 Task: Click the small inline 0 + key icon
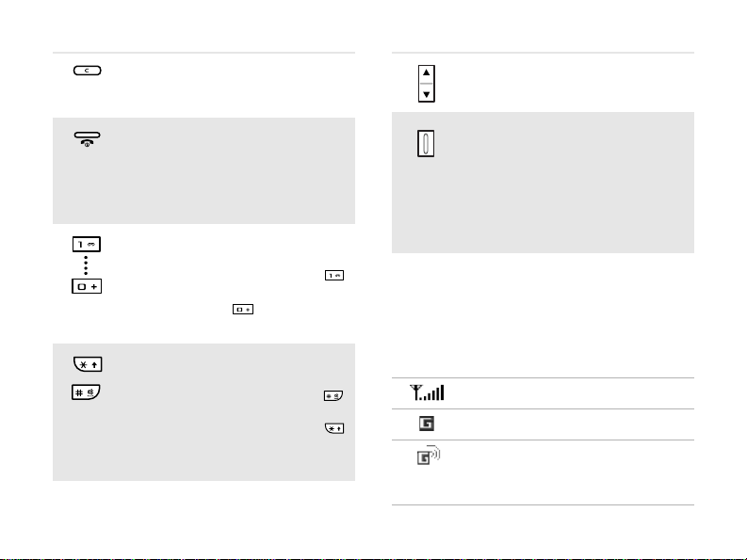243,310
